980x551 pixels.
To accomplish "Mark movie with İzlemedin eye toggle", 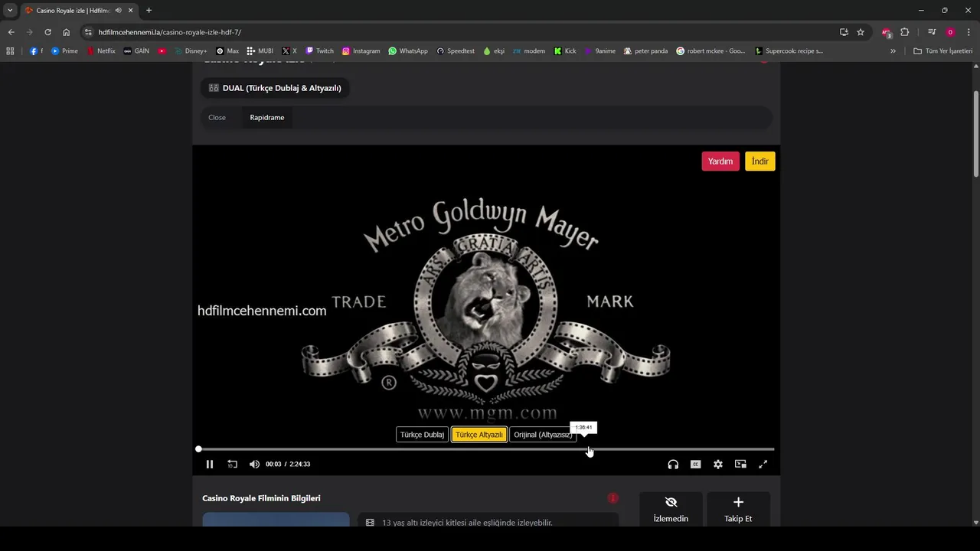I will tap(671, 510).
